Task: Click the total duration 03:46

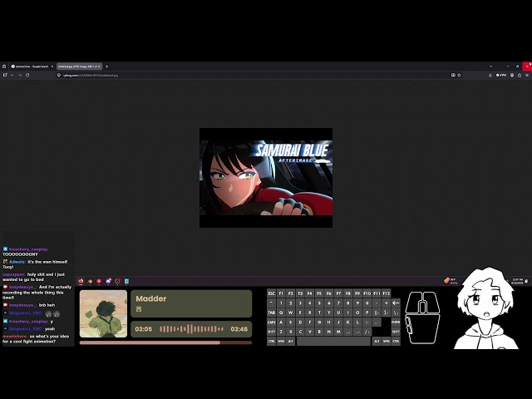Action: click(239, 329)
